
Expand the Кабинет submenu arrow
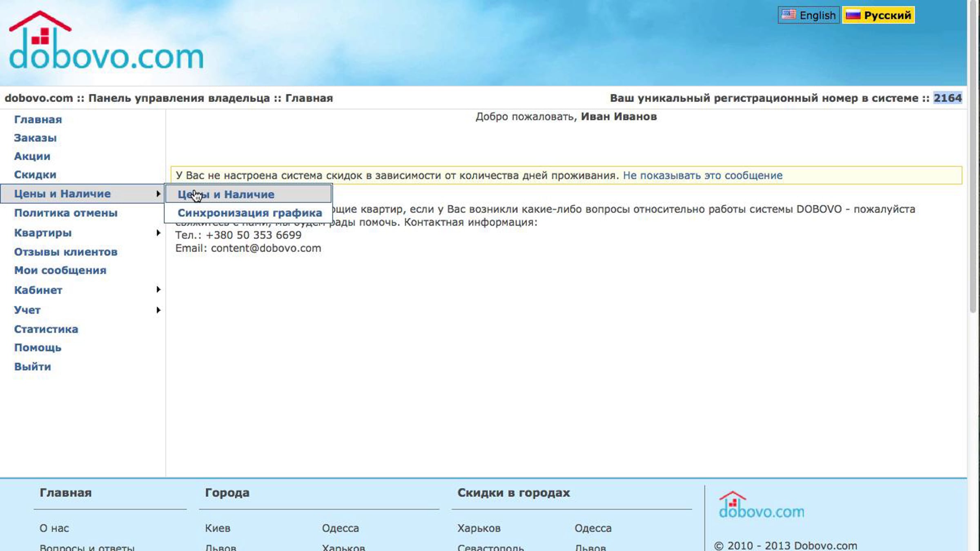click(x=158, y=289)
